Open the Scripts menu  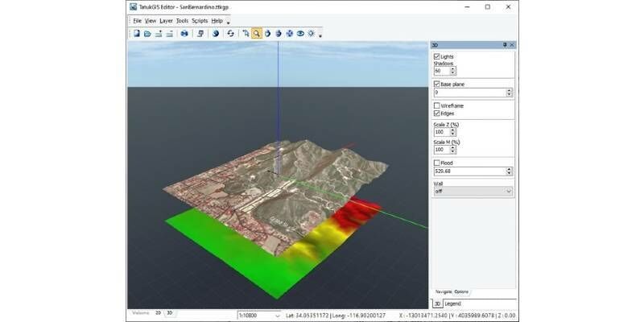[x=200, y=21]
